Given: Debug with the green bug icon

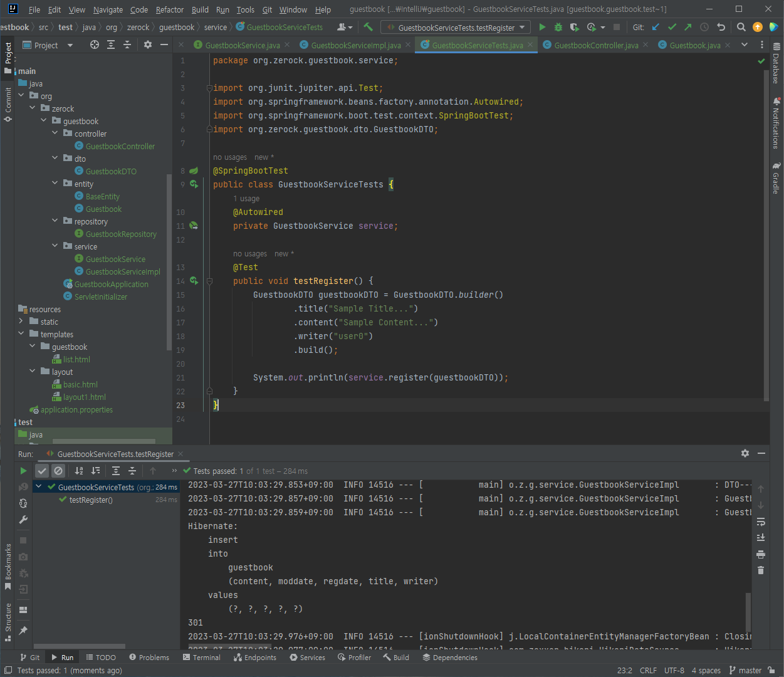Looking at the screenshot, I should click(558, 27).
